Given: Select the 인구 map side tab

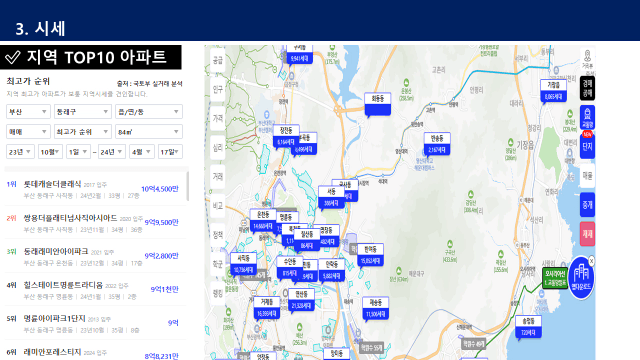Looking at the screenshot, I should click(x=218, y=89).
